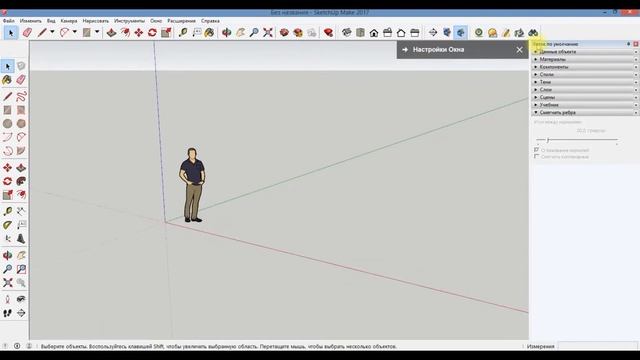Open the shape tools dropdown arrow

97,32
